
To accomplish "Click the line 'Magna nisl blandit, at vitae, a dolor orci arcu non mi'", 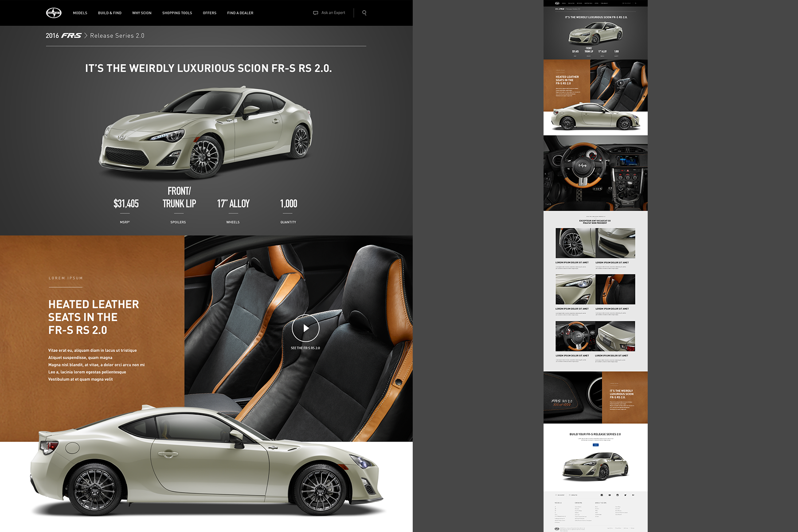I will click(x=96, y=365).
